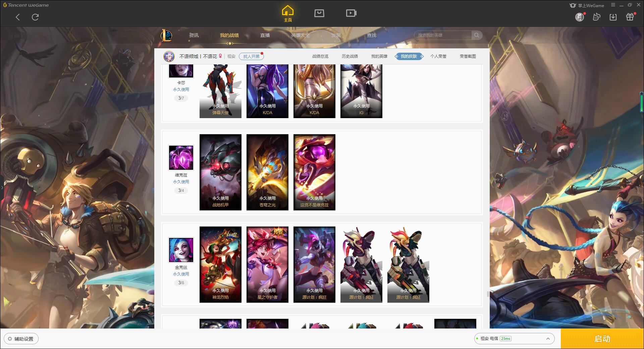Open the 主页 home icon
Image resolution: width=644 pixels, height=349 pixels.
tap(288, 14)
